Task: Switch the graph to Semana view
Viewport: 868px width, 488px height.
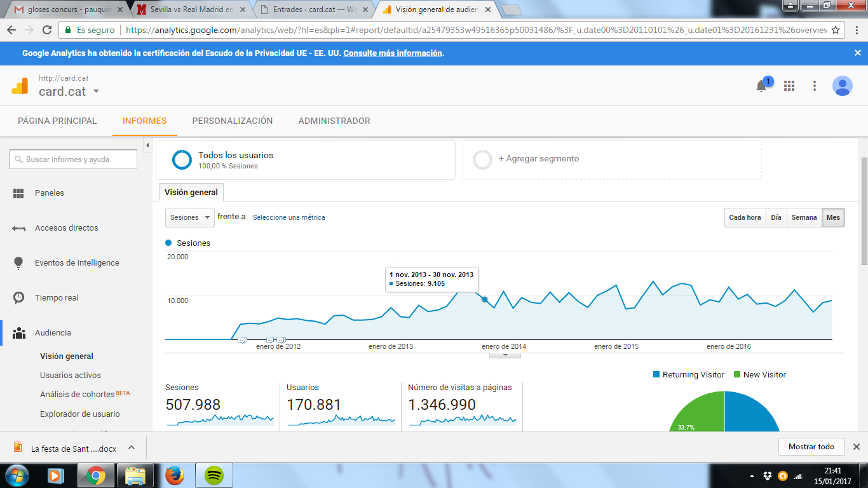Action: [804, 217]
